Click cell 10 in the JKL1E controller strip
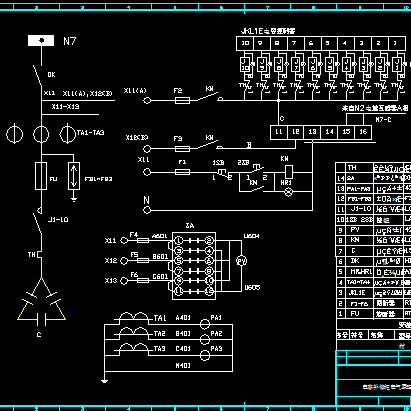 point(245,43)
